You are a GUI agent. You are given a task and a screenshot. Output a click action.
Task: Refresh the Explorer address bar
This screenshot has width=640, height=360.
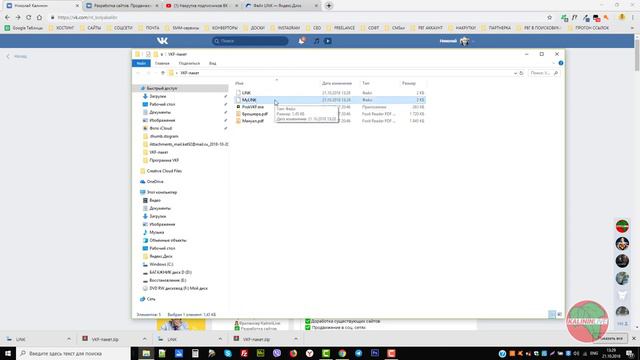(521, 73)
